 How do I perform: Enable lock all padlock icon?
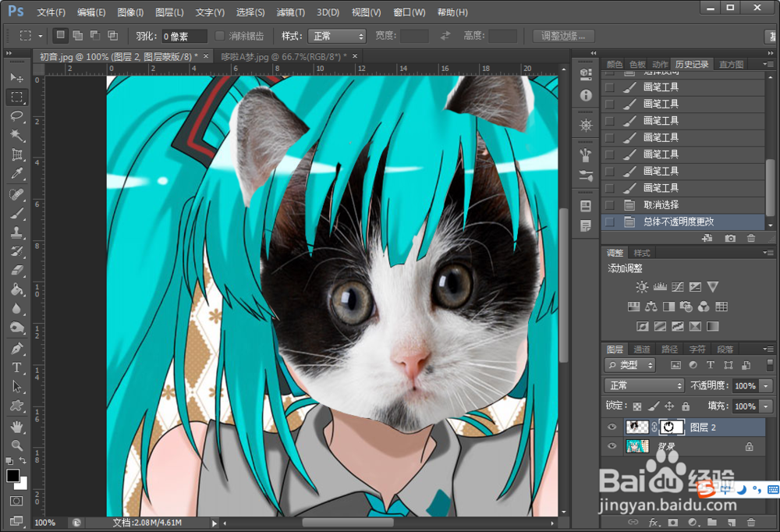686,406
